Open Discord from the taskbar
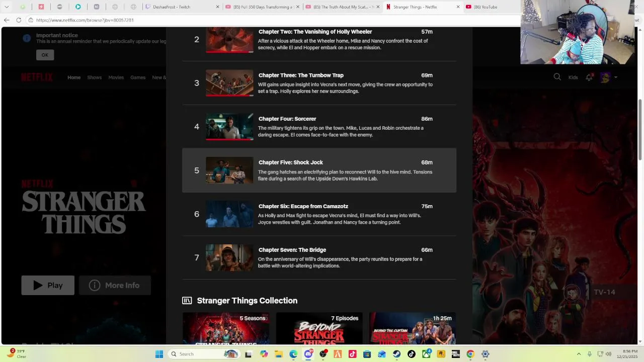This screenshot has width=644, height=362. pos(308,354)
